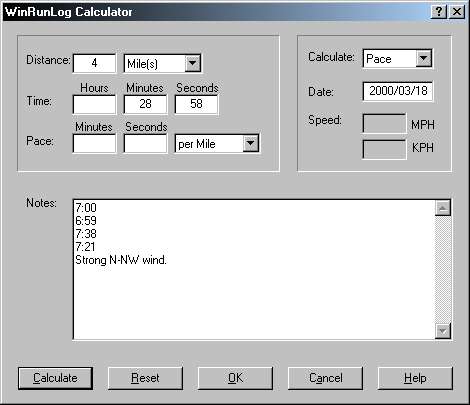
Task: Click the Help button
Action: [415, 378]
